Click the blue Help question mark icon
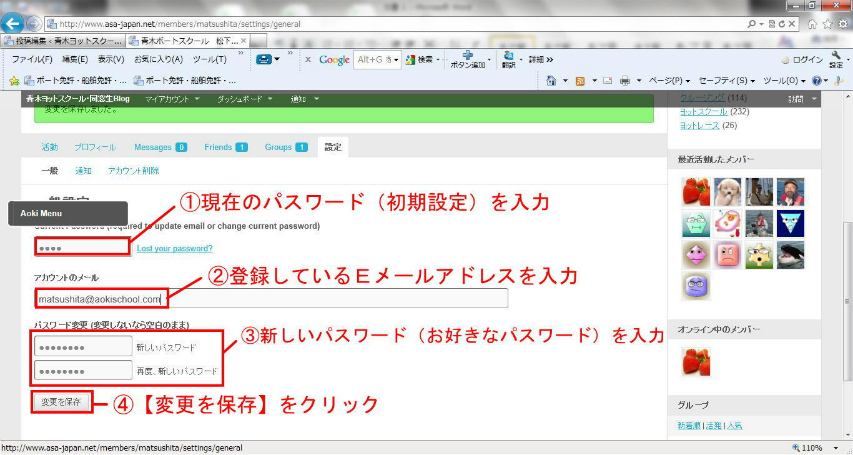This screenshot has width=853, height=455. pyautogui.click(x=816, y=81)
